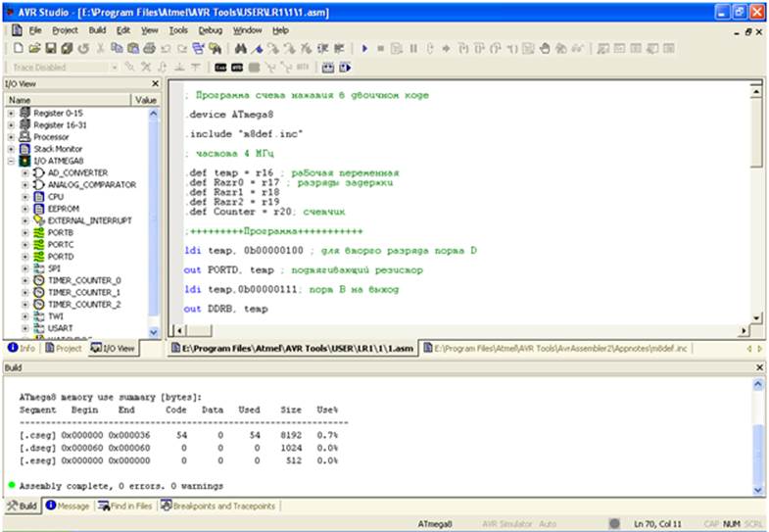Screen dimensions: 769x532
Task: Click the first black chip toolbar icon
Action: [x=220, y=68]
